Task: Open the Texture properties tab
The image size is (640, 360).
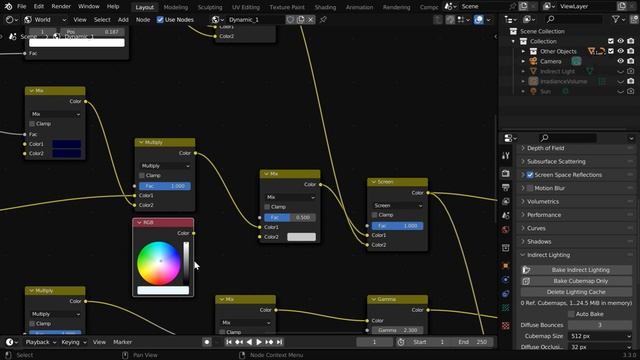Action: (506, 326)
